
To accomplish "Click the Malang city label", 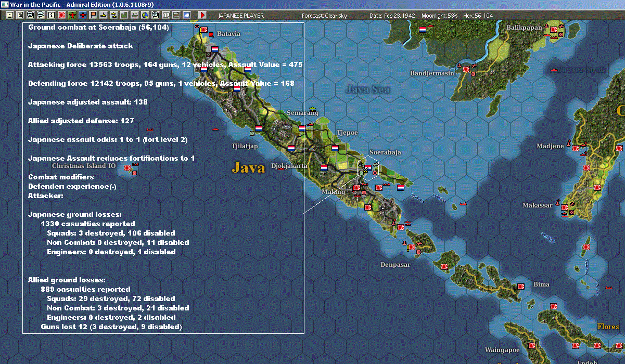I will (x=333, y=192).
